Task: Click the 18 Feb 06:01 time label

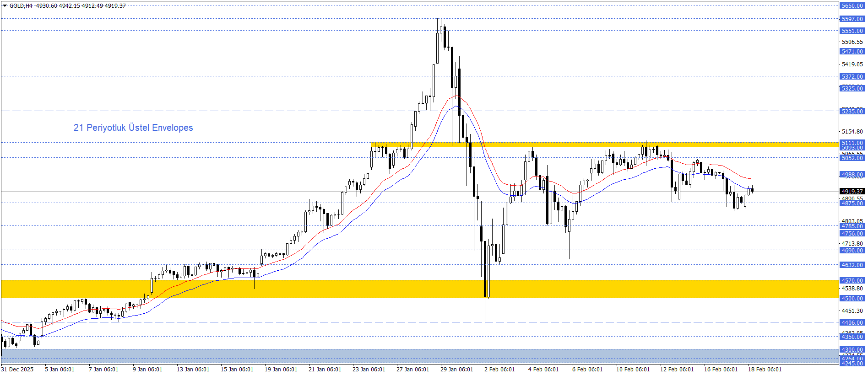Action: tap(765, 370)
